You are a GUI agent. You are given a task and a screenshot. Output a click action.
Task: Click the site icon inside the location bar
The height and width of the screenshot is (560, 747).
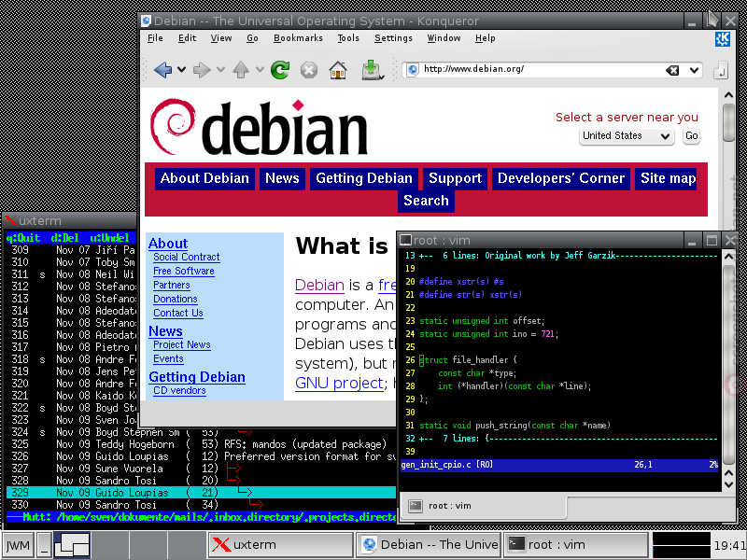click(413, 69)
